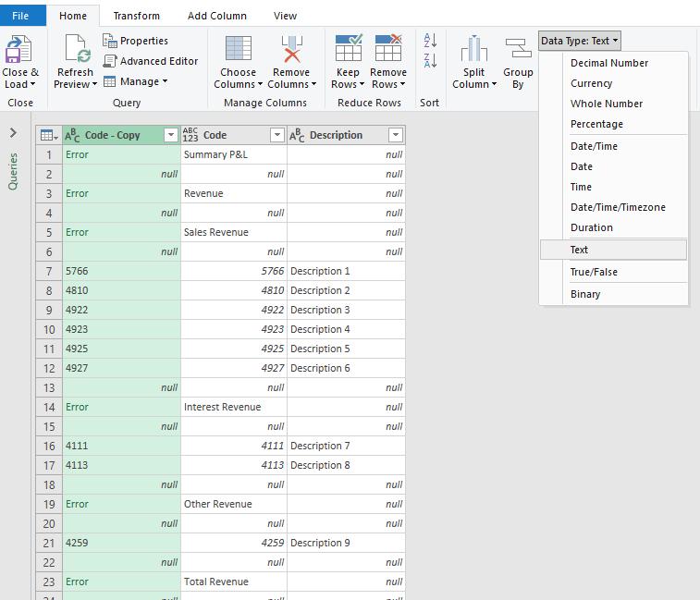Open the Remove Rows dropdown arrow
Viewport: 700px width, 600px height.
click(x=402, y=84)
